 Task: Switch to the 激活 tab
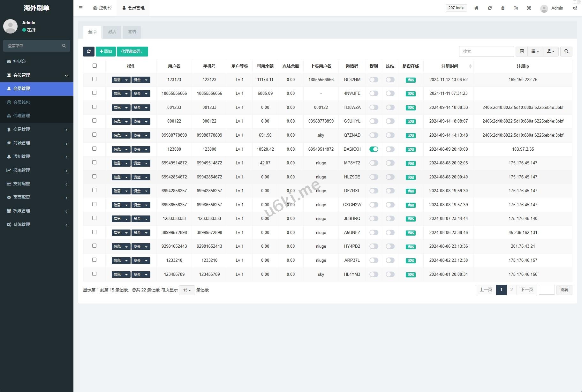click(x=112, y=32)
